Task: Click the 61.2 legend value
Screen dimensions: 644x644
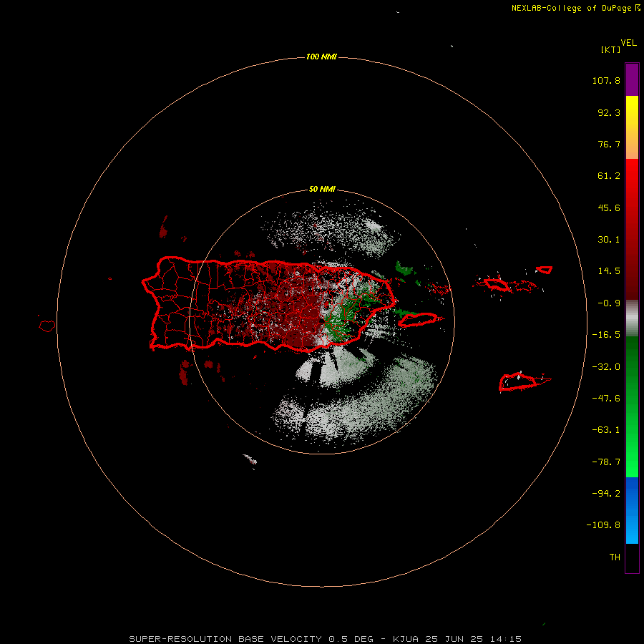Action: (609, 176)
